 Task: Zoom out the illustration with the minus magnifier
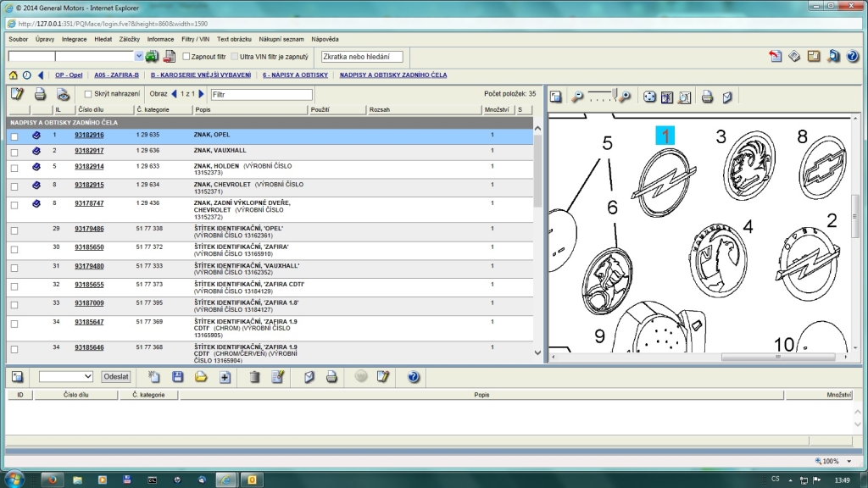click(577, 97)
